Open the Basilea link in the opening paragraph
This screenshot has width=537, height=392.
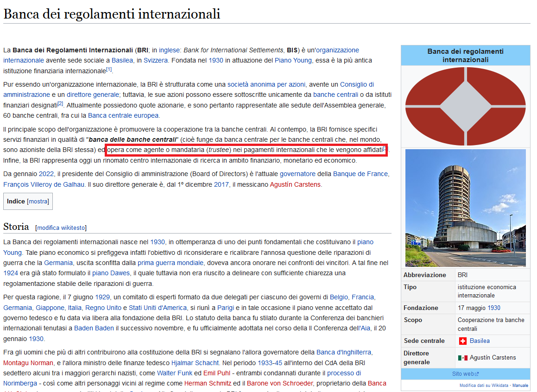[122, 60]
